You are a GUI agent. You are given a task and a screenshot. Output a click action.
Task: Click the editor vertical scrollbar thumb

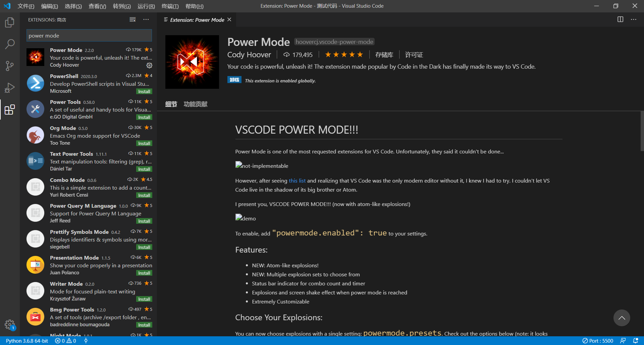[x=642, y=131]
